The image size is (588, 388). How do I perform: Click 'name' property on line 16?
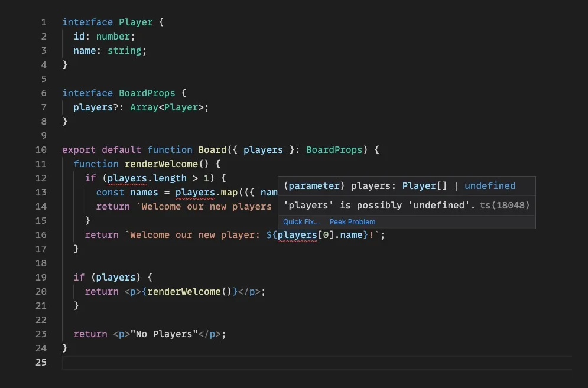pos(351,234)
